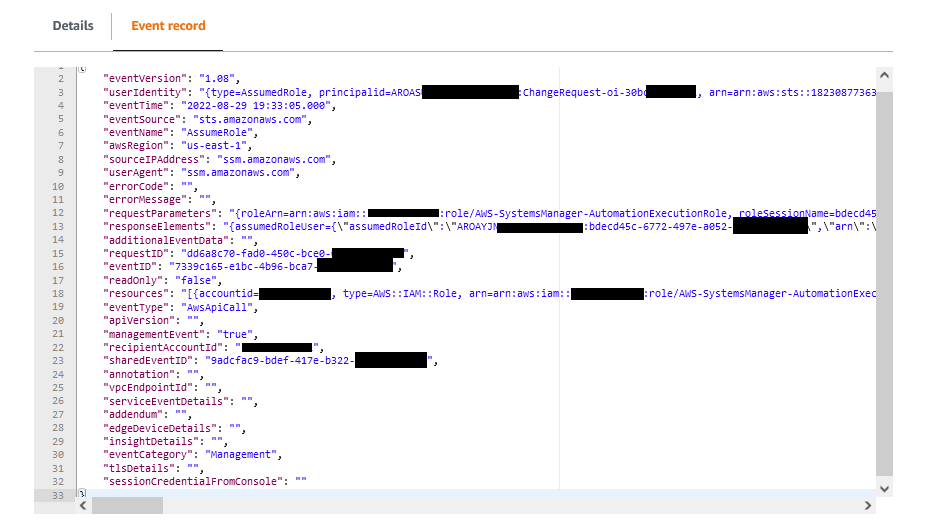Click line number 12 in the gutter
Viewport: 928px width, 522px height.
coord(58,213)
